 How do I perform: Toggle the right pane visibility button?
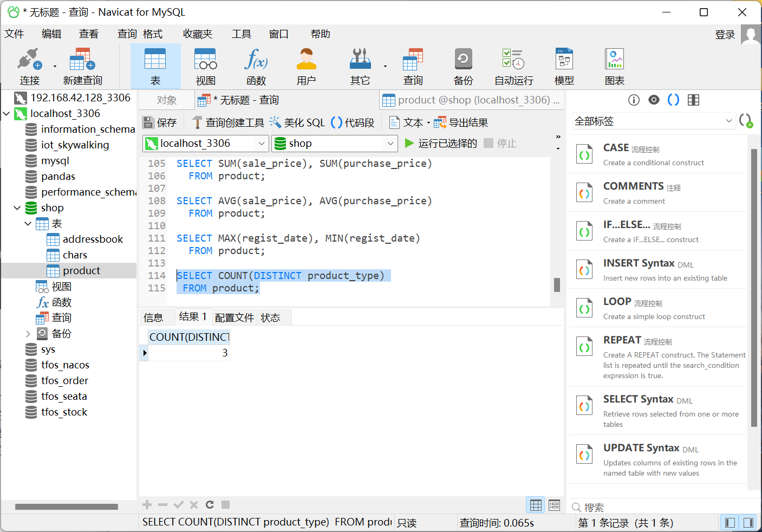coord(748,523)
